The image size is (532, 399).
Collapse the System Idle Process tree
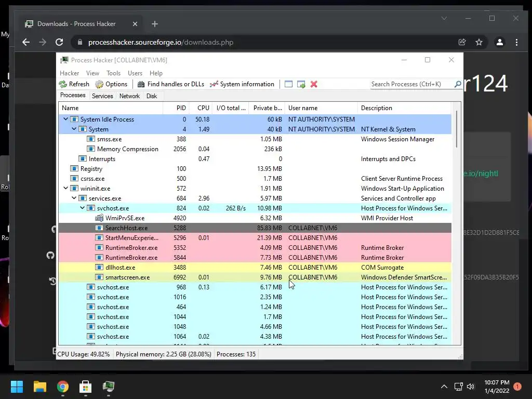pos(65,119)
